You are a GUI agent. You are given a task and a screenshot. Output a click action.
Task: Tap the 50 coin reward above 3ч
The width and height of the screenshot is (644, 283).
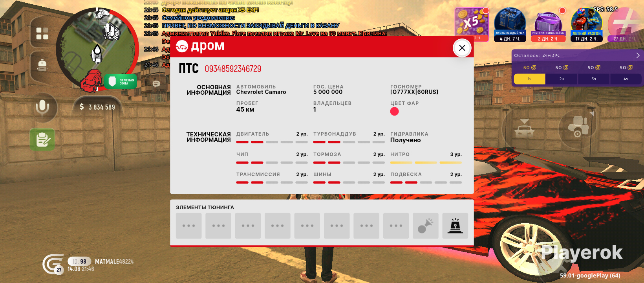[594, 68]
